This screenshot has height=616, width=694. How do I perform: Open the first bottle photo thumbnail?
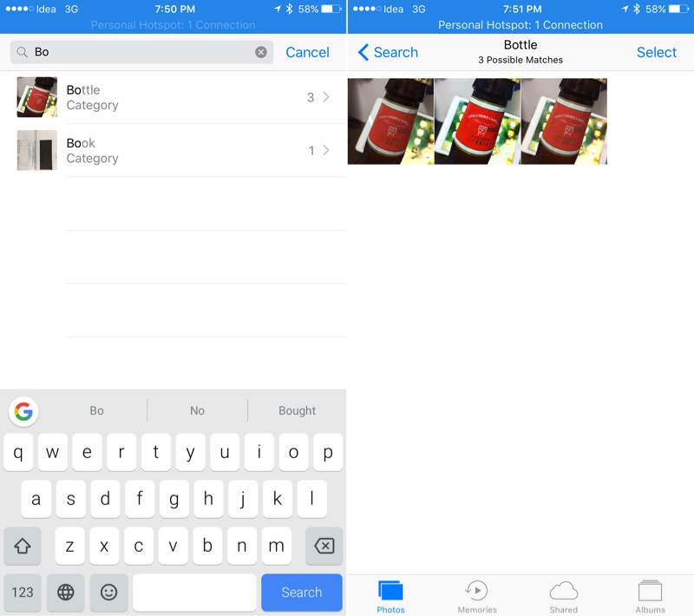[390, 121]
